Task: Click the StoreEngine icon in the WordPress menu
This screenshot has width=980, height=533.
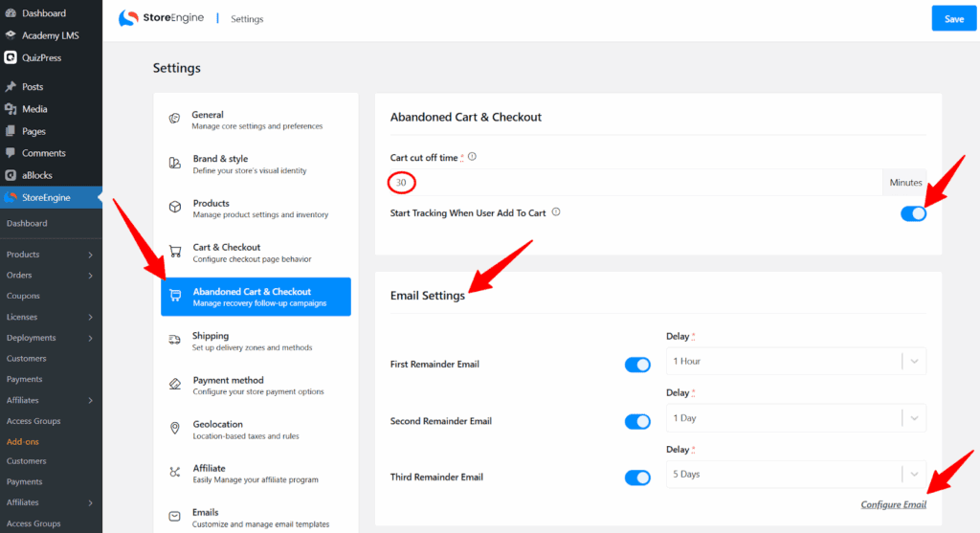Action: click(11, 197)
